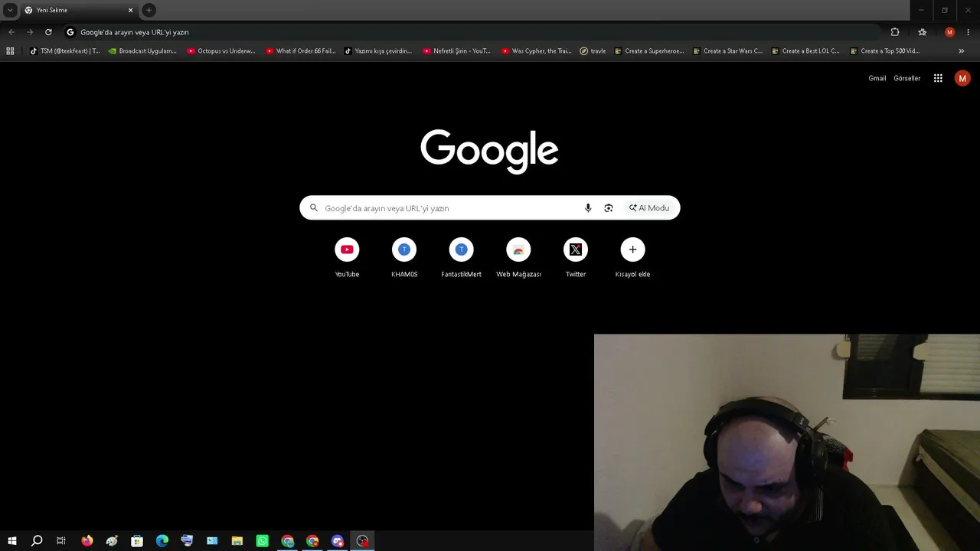
Task: Open the Windows Start menu
Action: coord(11,541)
